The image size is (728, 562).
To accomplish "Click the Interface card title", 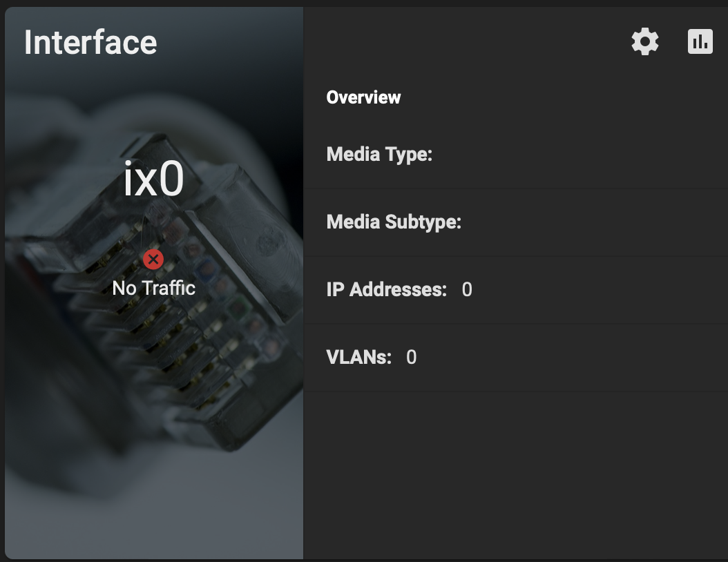I will click(x=90, y=43).
